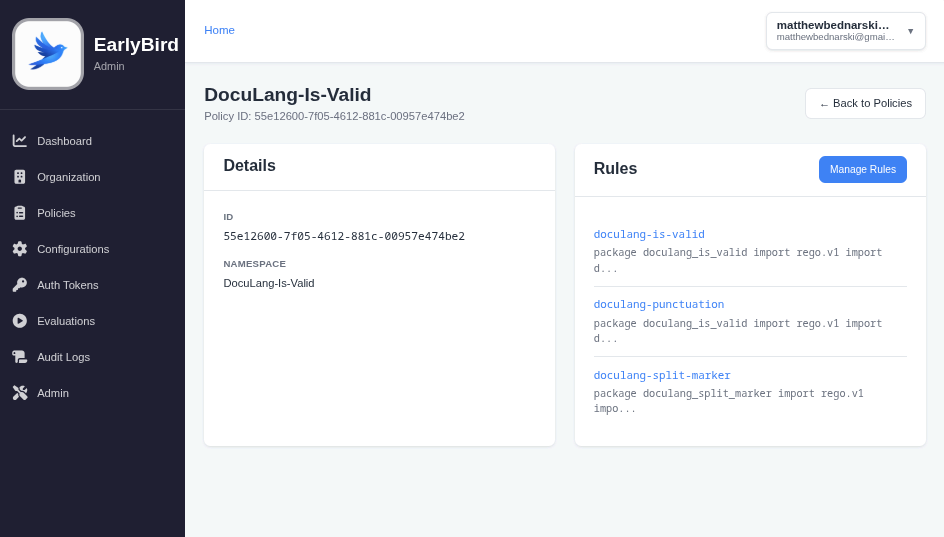
Task: Open the doculang-is-valid rule
Action: 649,235
